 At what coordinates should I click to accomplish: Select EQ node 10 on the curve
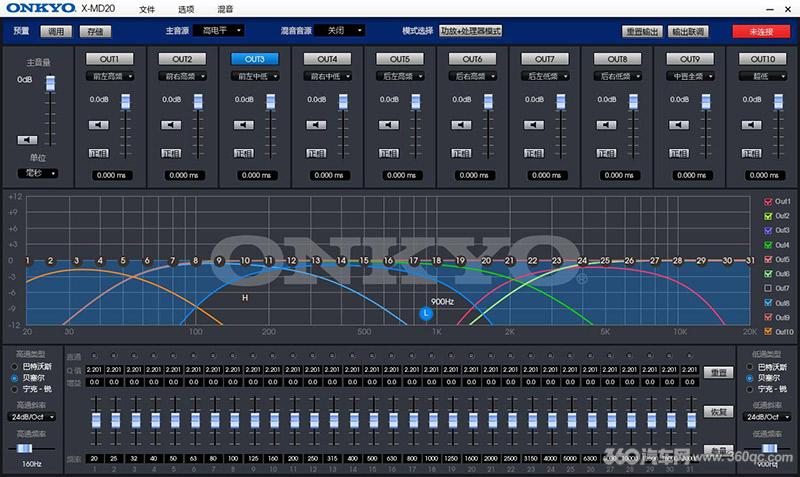point(245,261)
